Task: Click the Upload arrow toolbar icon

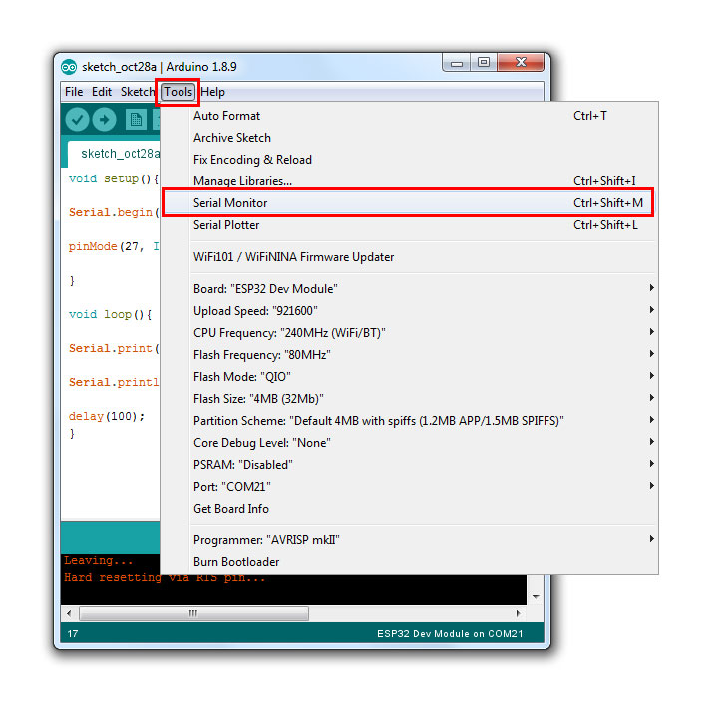Action: tap(104, 120)
